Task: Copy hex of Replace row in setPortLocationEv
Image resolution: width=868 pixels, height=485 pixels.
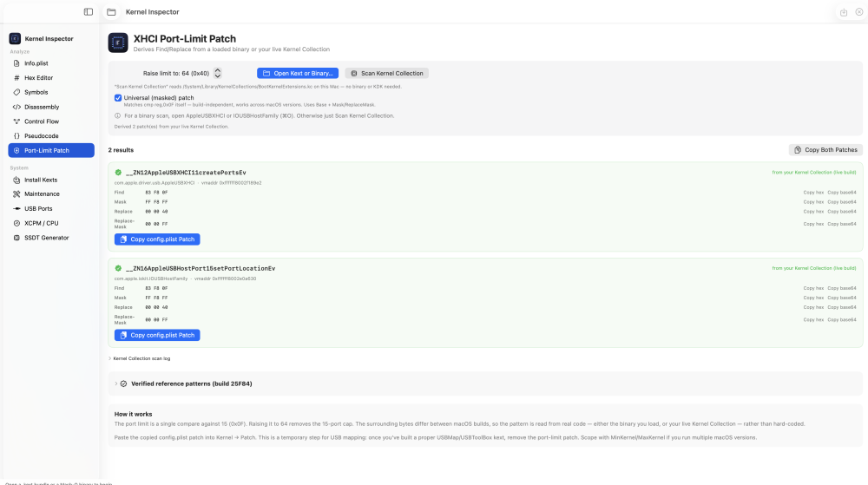Action: (813, 307)
